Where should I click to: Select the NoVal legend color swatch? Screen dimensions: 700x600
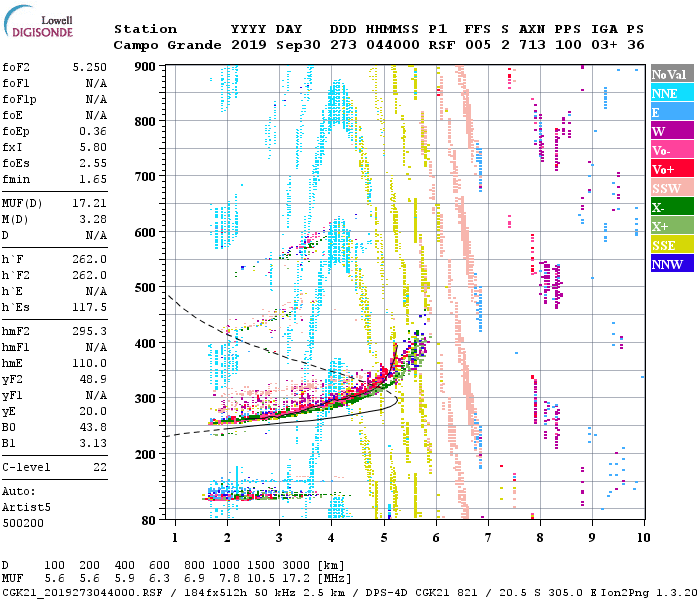click(x=672, y=74)
